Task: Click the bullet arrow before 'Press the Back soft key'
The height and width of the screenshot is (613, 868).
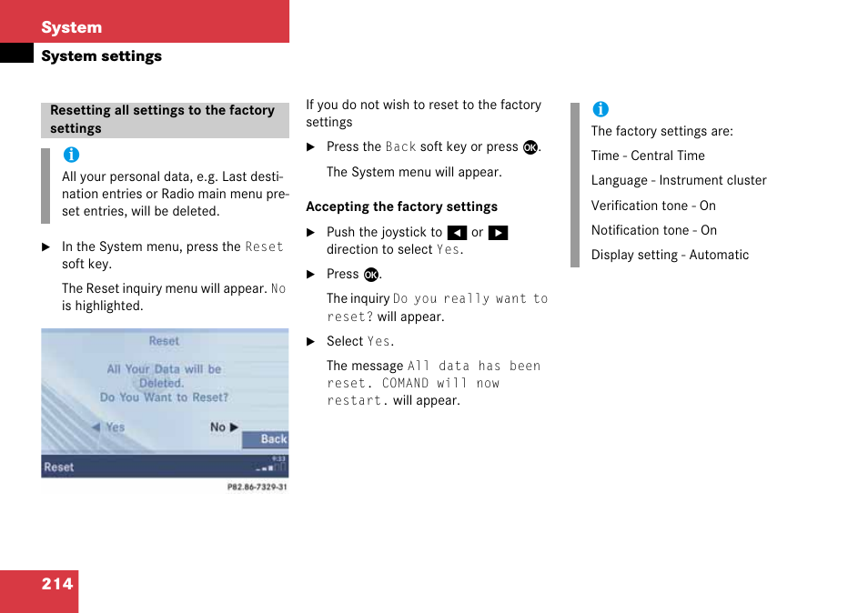Action: point(310,147)
